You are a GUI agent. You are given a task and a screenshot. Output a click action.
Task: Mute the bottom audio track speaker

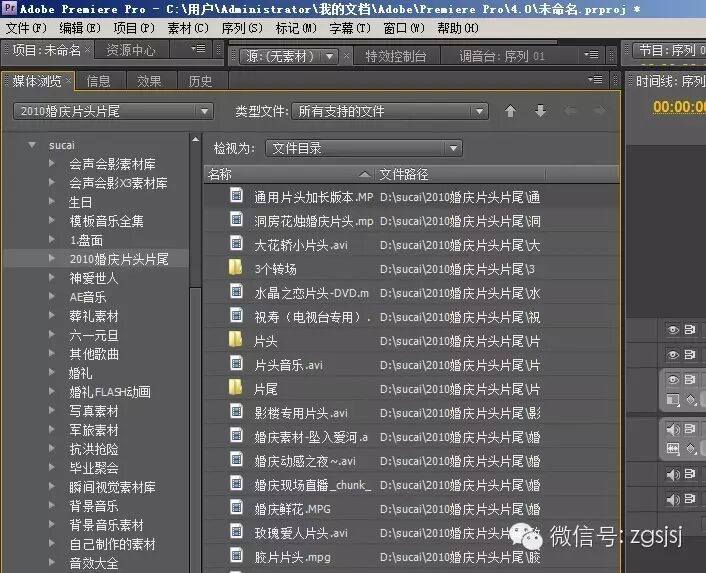[673, 499]
